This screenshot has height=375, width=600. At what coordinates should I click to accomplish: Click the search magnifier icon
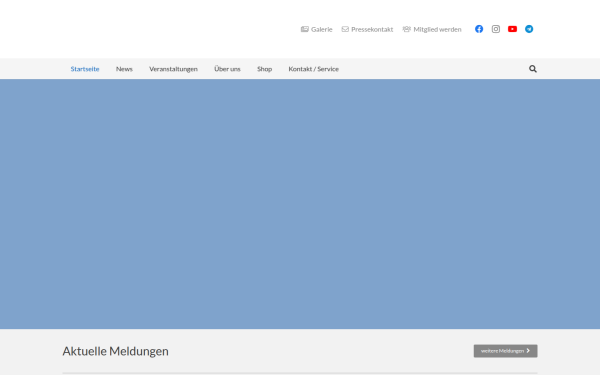533,69
